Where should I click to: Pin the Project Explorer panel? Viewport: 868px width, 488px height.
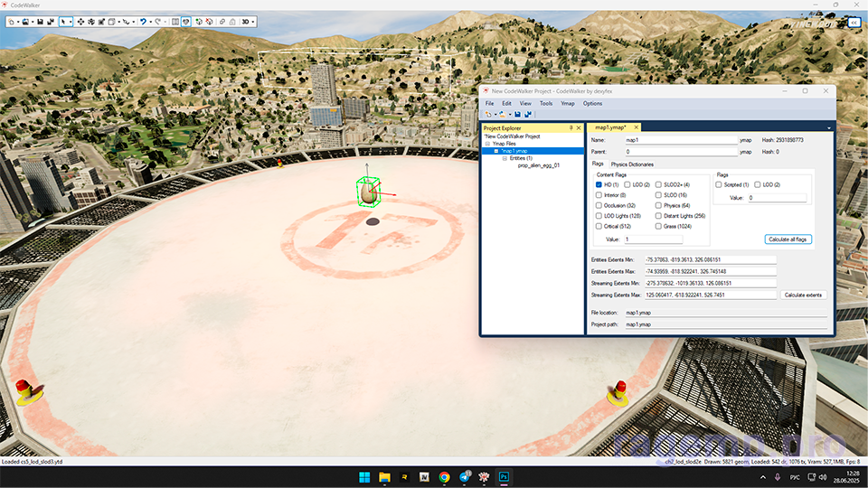click(x=571, y=127)
